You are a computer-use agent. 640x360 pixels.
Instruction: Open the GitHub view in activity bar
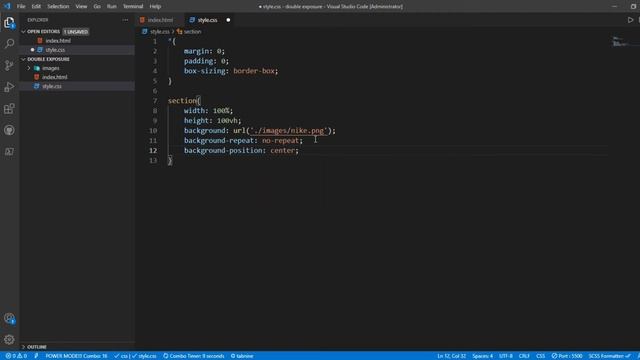pos(9,130)
